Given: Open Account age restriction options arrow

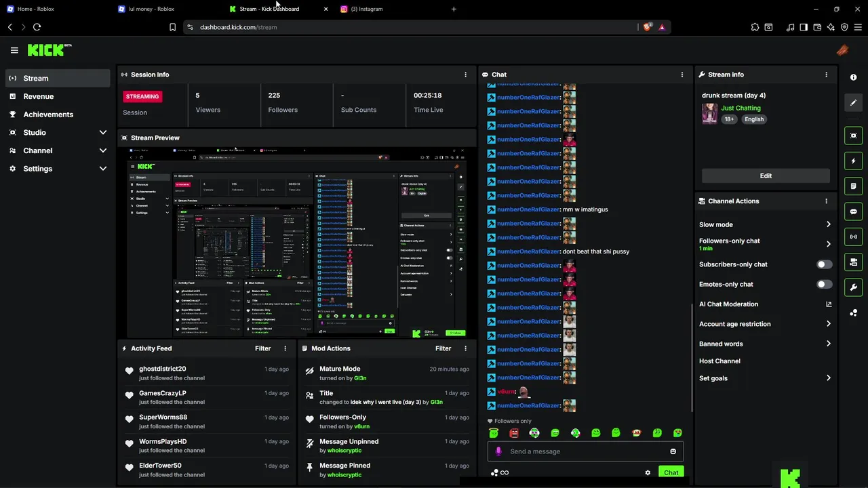Looking at the screenshot, I should click(828, 324).
